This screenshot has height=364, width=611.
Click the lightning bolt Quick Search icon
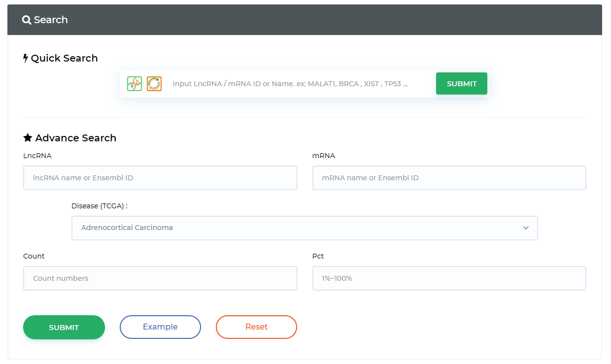click(x=26, y=58)
